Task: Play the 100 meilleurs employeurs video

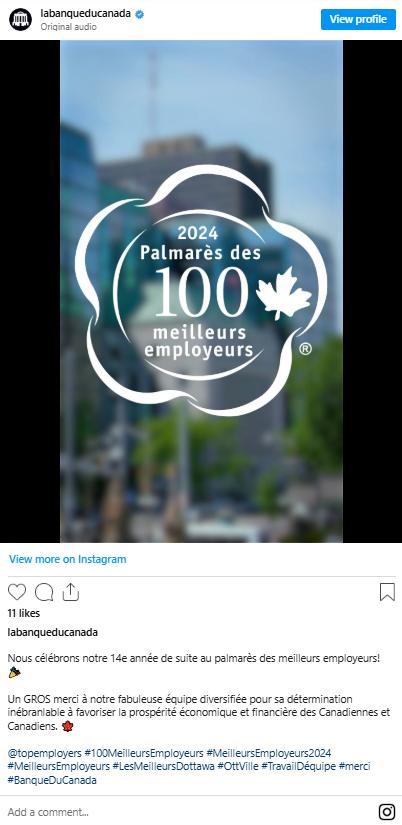Action: click(x=201, y=291)
